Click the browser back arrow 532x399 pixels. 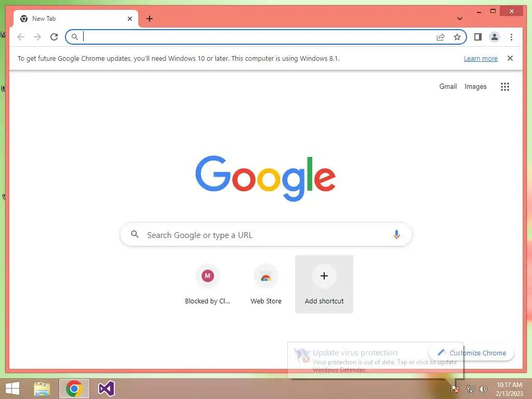tap(21, 37)
